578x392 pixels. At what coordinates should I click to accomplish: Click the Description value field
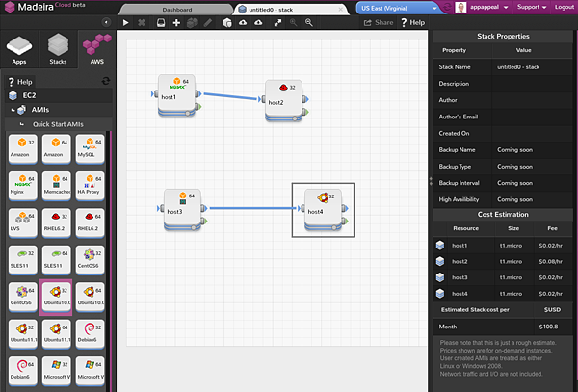coord(532,84)
